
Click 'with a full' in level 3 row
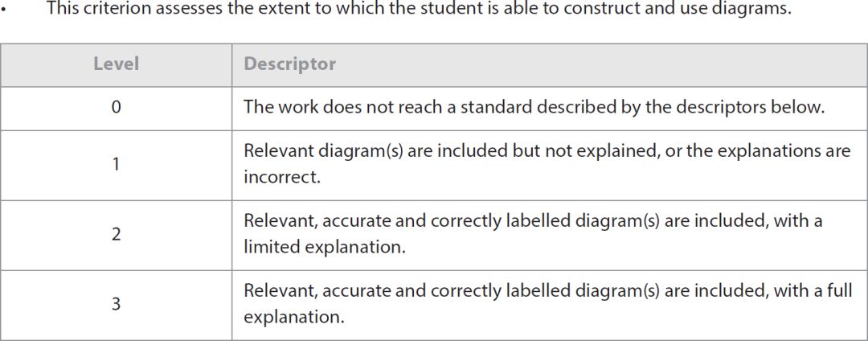pyautogui.click(x=813, y=290)
